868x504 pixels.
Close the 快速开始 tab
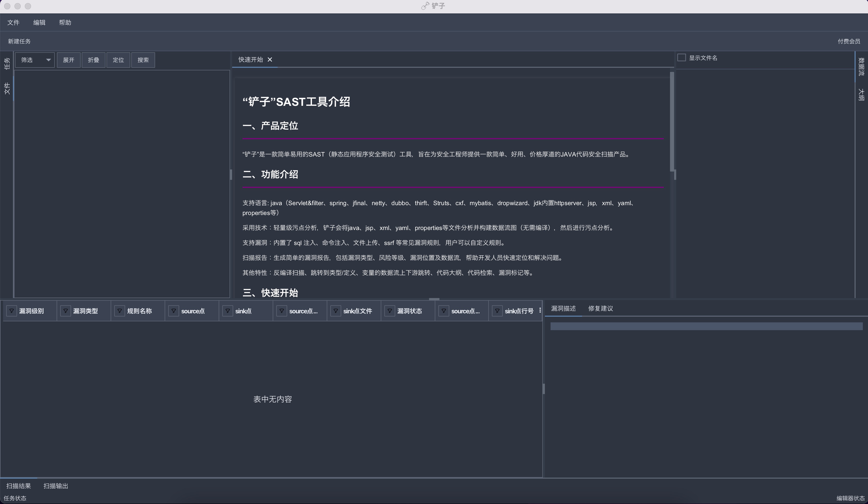[x=270, y=60]
